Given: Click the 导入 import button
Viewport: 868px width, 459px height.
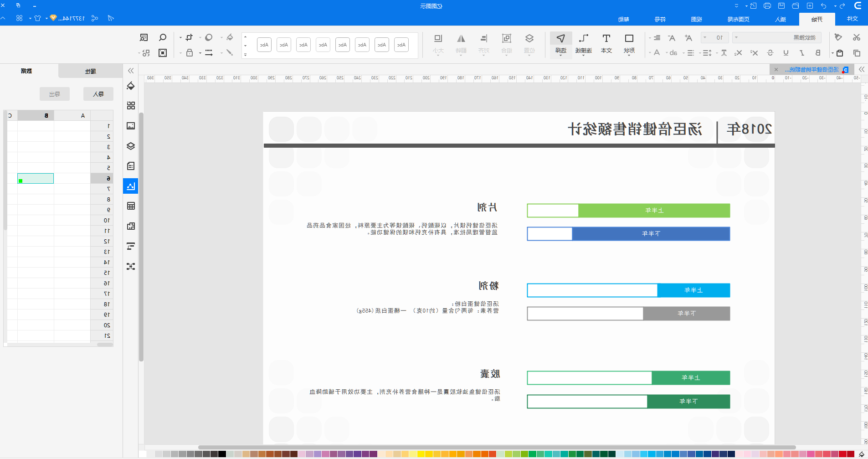Looking at the screenshot, I should (98, 94).
